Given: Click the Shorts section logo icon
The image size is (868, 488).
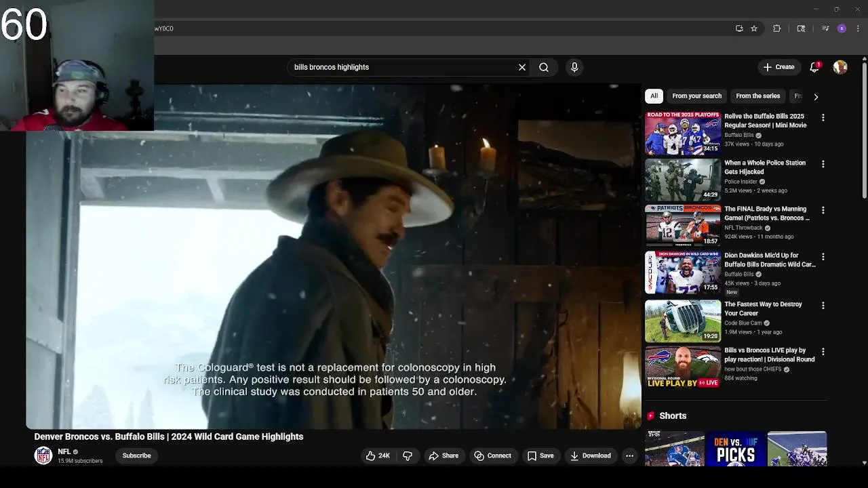Looking at the screenshot, I should tap(651, 415).
